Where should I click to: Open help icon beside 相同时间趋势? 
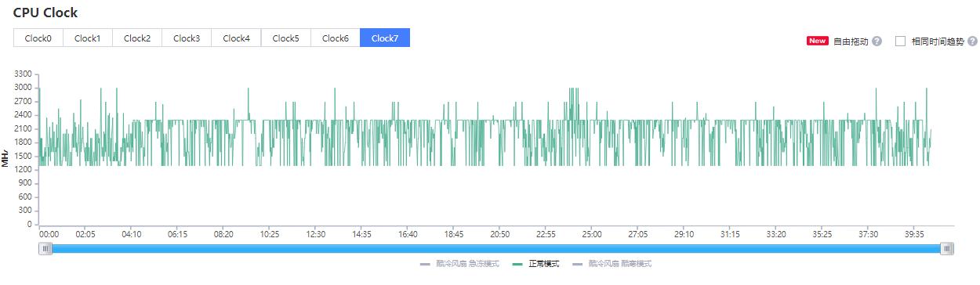(x=972, y=41)
